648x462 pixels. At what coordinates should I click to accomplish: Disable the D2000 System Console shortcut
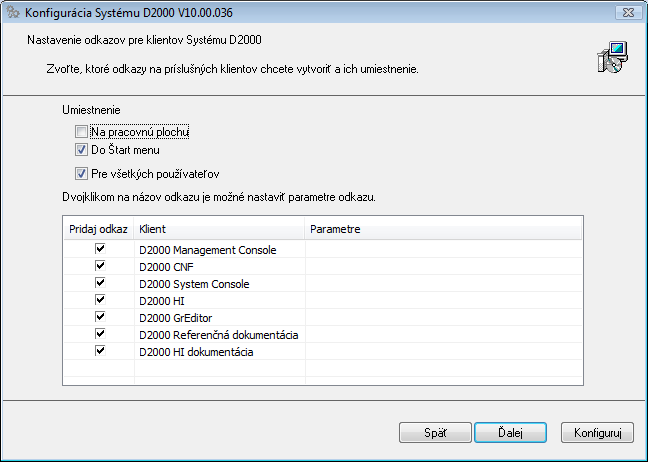tap(99, 284)
